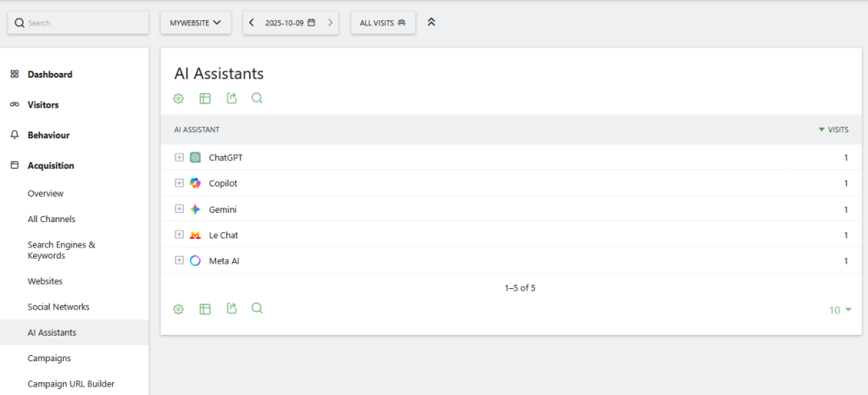868x395 pixels.
Task: Expand the Copilot row
Action: [179, 183]
